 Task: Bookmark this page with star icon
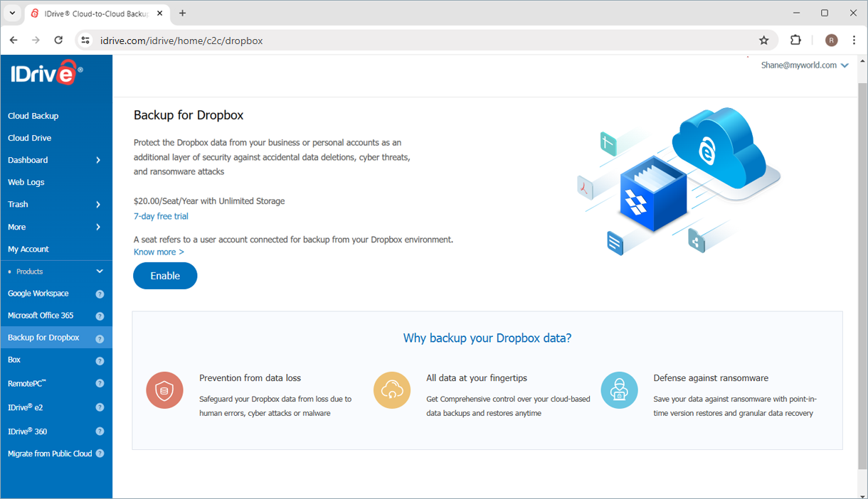[764, 41]
